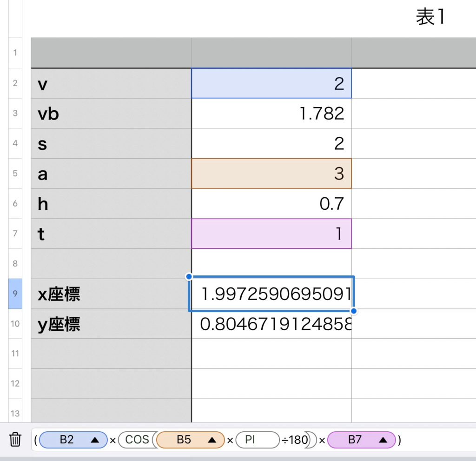Open the B7 reference token's triangle menu
This screenshot has width=476, height=461.
coord(383,440)
